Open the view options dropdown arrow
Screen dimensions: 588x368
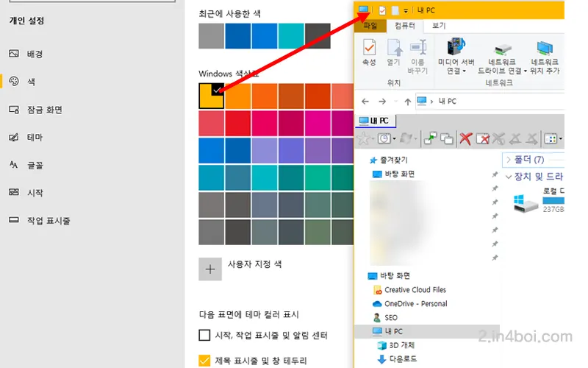[561, 139]
